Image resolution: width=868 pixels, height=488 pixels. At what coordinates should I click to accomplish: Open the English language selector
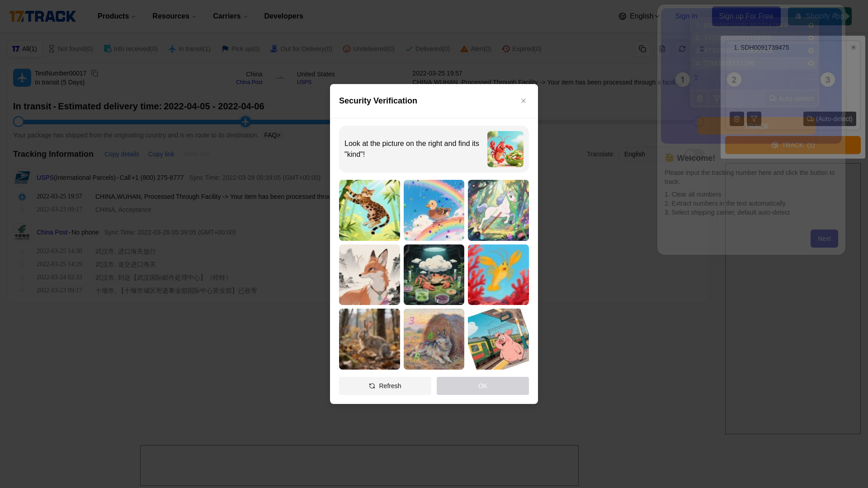(639, 16)
